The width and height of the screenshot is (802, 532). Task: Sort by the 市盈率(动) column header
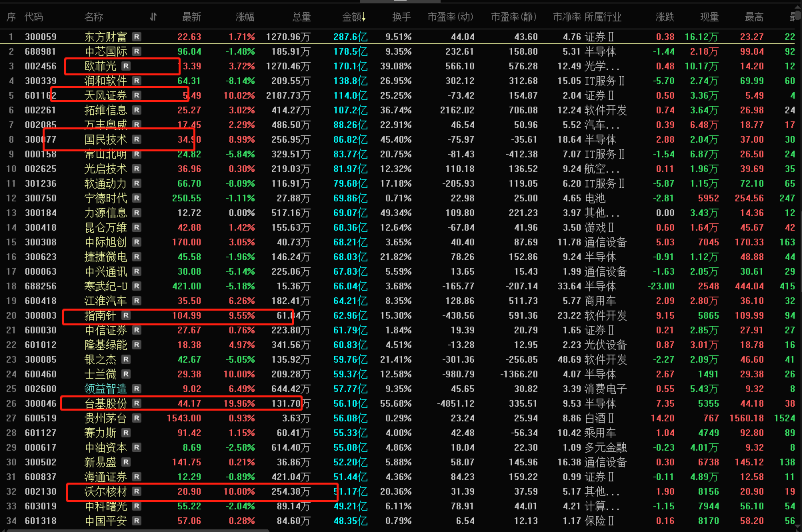coord(450,17)
